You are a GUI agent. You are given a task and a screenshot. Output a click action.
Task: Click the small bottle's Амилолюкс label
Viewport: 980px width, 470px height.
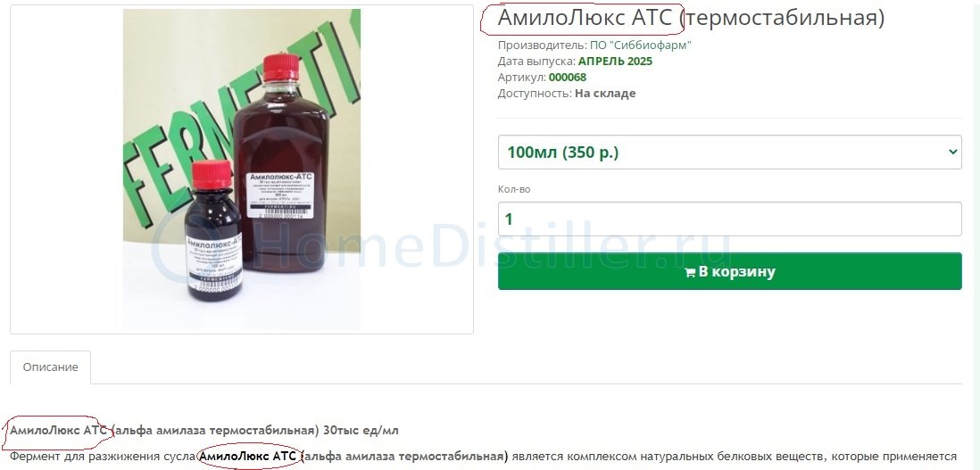pyautogui.click(x=213, y=261)
